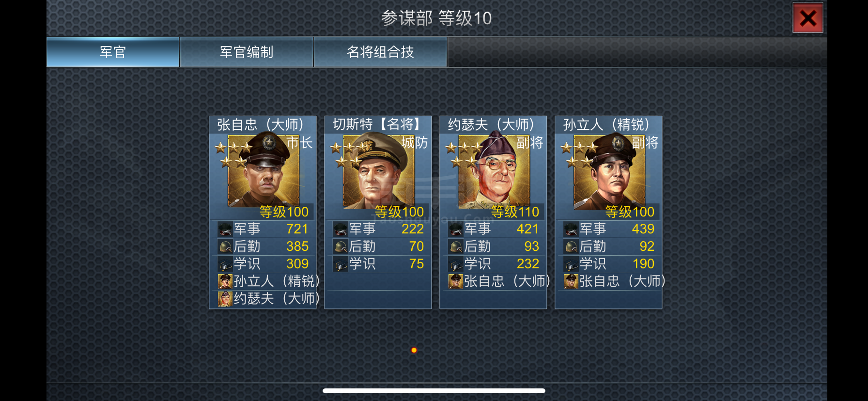
Task: Click the orange page indicator dot
Action: coord(414,350)
